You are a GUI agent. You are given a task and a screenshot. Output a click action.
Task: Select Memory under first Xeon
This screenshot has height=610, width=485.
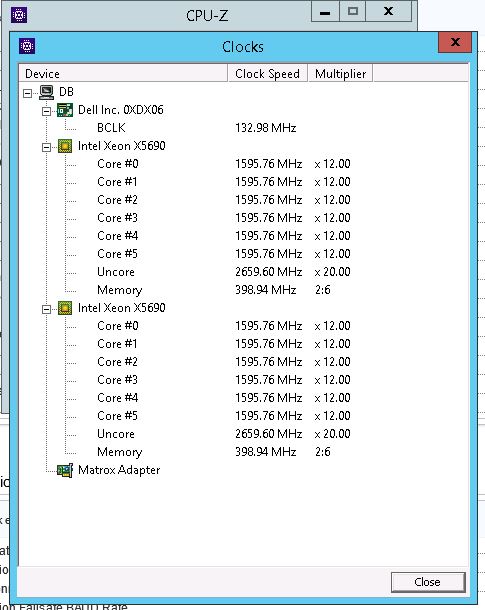[120, 290]
